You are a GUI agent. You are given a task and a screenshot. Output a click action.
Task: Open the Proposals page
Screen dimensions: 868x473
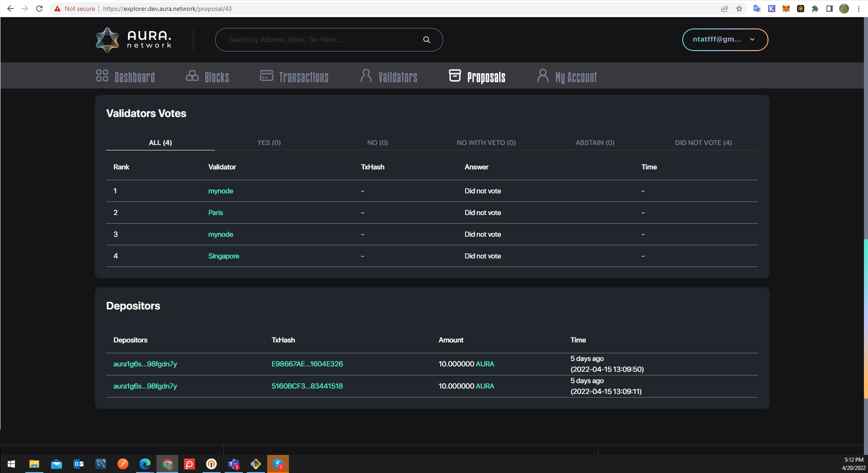point(477,76)
